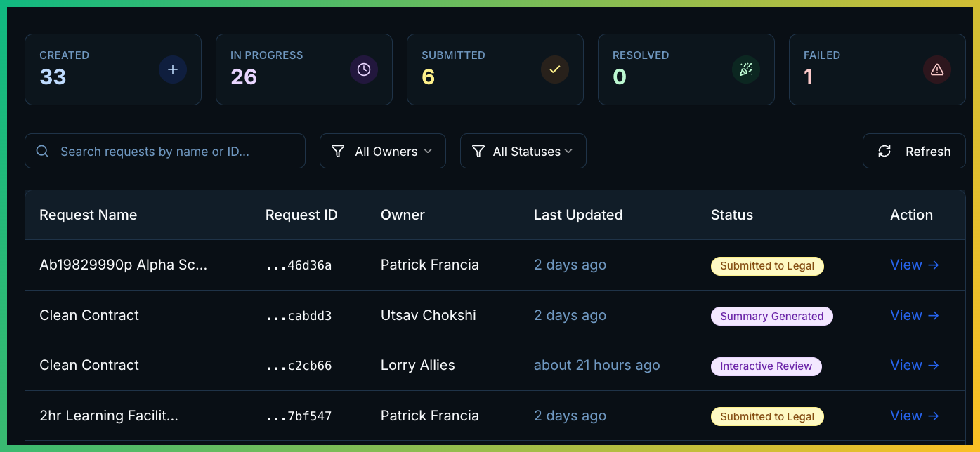This screenshot has width=980, height=452.
Task: Click the clock icon on In Progress card
Action: coord(364,69)
